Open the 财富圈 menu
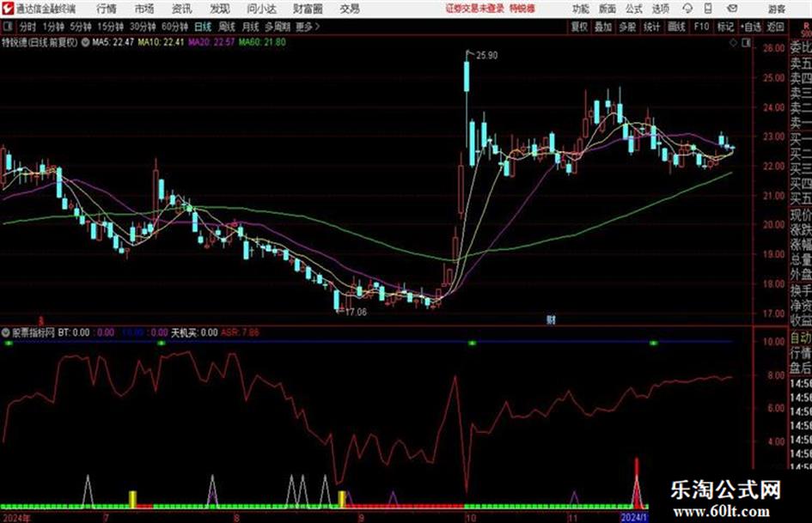 click(308, 9)
